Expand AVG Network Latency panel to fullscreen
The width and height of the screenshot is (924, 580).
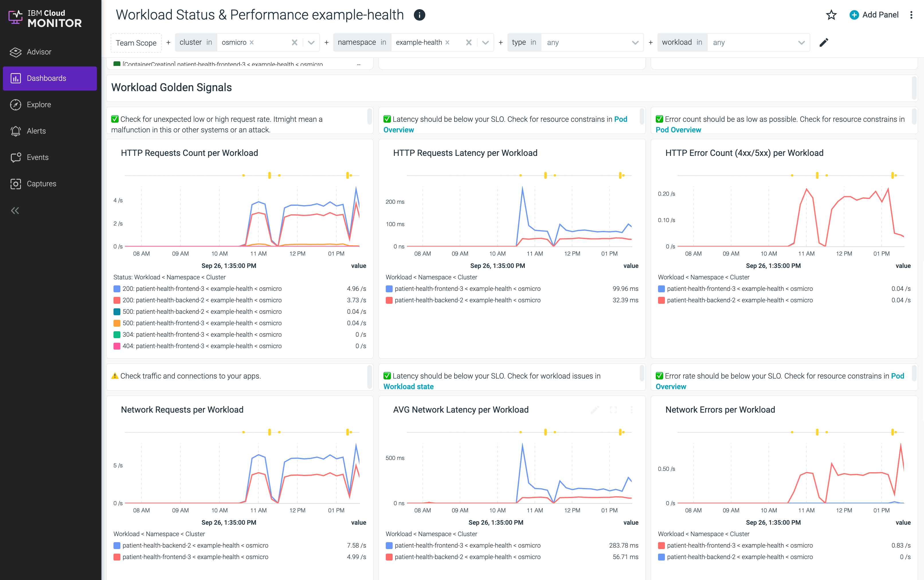[x=613, y=410]
